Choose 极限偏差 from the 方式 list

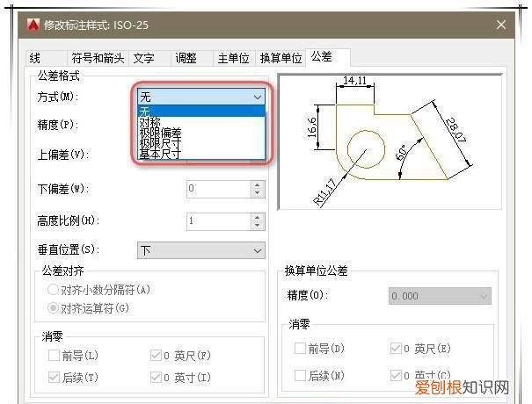click(201, 133)
